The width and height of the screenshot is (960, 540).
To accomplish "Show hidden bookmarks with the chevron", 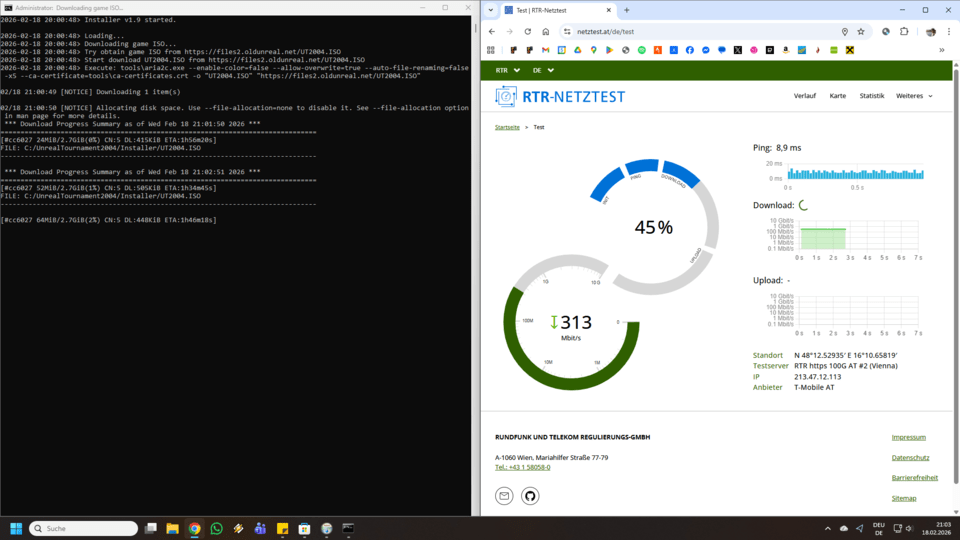I will pos(941,50).
